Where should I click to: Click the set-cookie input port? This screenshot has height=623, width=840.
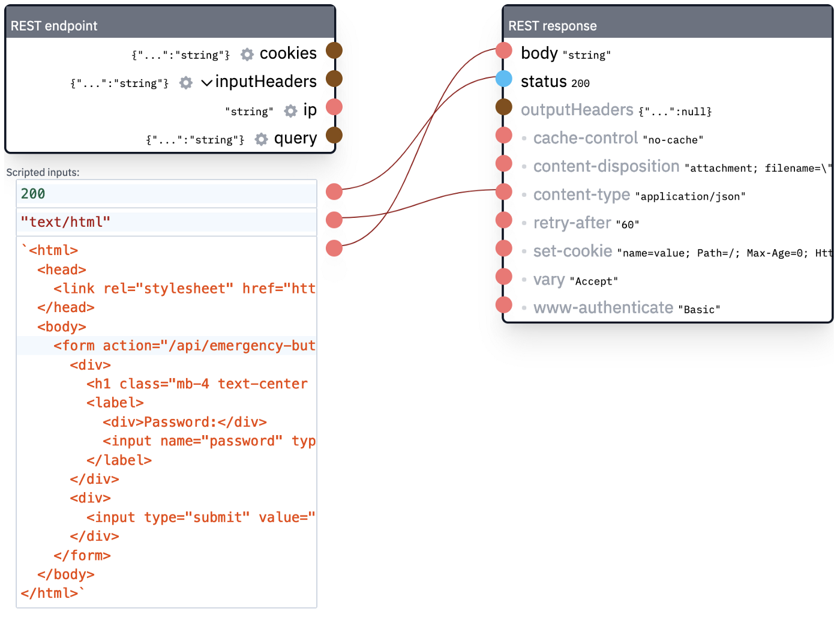504,248
